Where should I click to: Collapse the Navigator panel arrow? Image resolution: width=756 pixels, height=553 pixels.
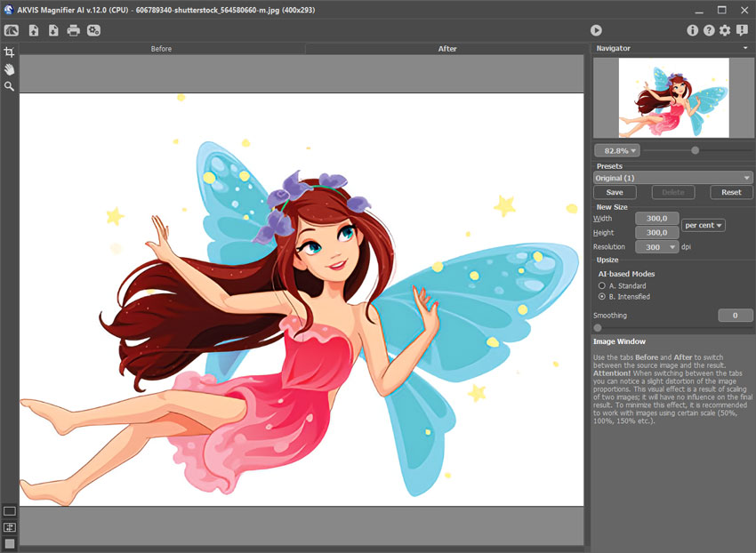(745, 48)
